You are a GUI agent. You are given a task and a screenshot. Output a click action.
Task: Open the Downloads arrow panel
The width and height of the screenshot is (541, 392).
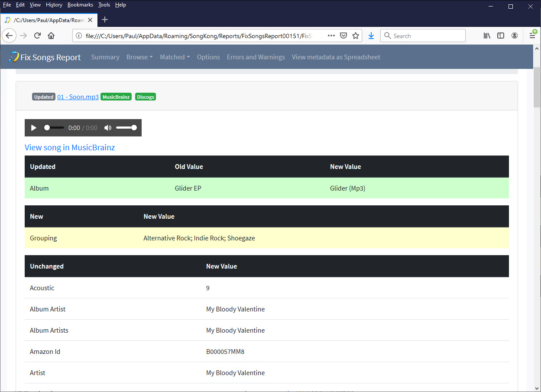(371, 36)
